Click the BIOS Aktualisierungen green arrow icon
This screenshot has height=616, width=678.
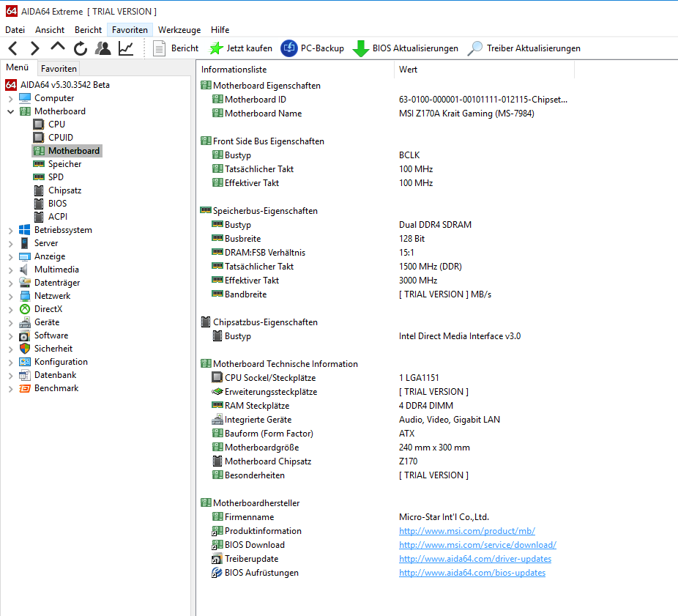pos(361,48)
